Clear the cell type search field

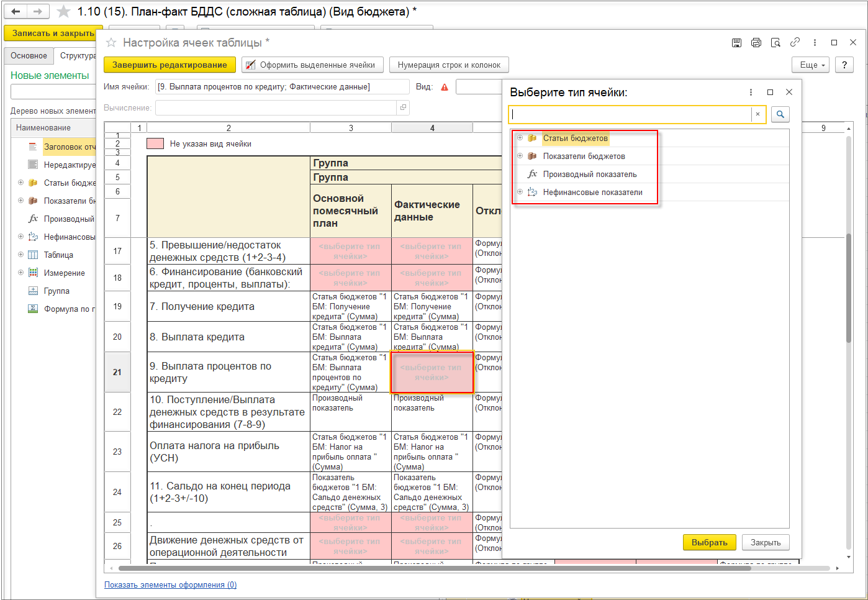757,114
